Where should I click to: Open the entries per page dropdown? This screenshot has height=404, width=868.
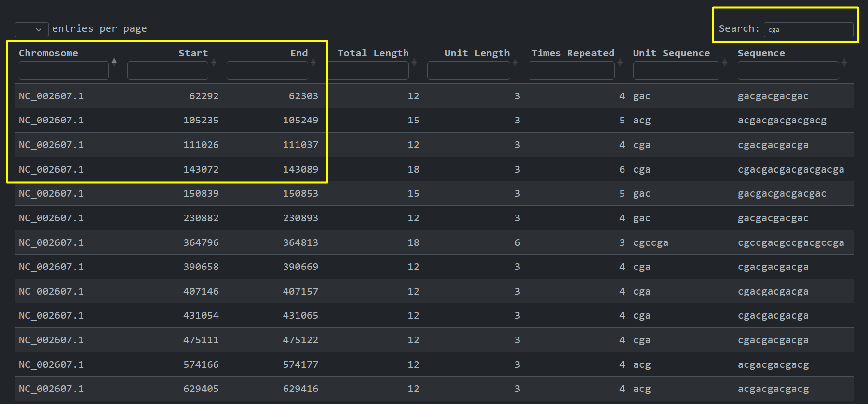tap(31, 29)
